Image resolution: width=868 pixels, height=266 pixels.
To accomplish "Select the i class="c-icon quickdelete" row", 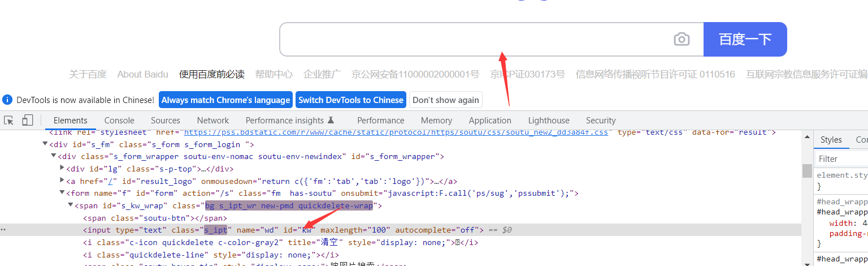I will click(x=281, y=242).
